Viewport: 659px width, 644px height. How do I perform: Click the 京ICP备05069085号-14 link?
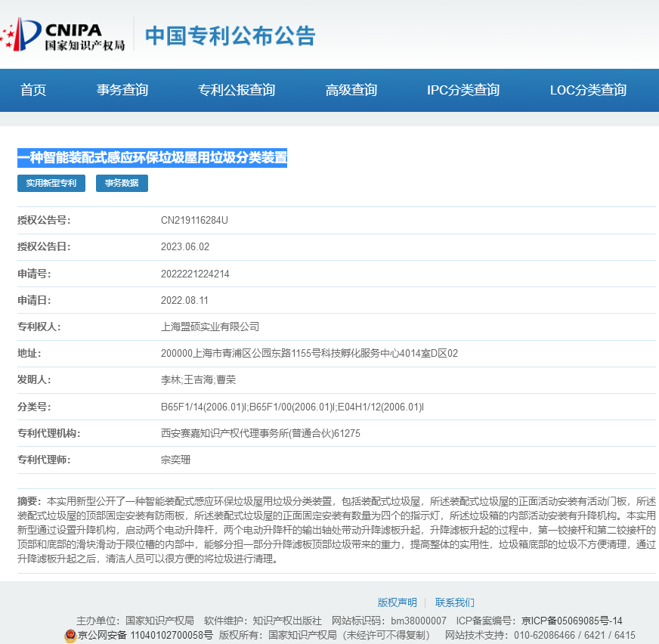pyautogui.click(x=572, y=621)
